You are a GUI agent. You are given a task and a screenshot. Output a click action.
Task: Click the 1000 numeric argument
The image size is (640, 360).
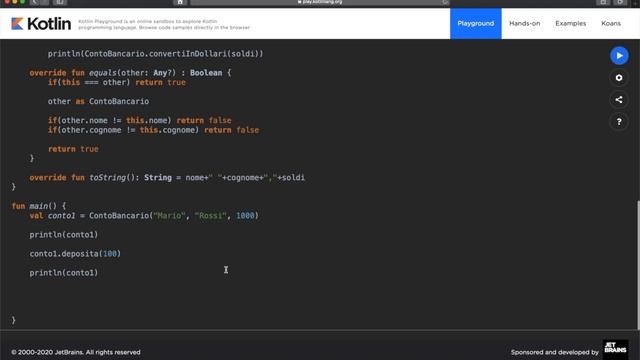pyautogui.click(x=245, y=216)
